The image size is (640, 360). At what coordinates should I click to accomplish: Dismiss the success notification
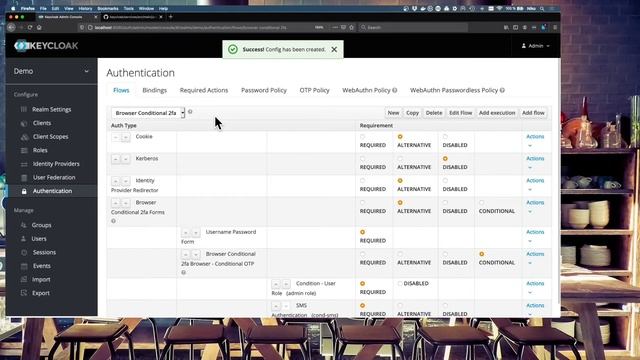(x=334, y=49)
